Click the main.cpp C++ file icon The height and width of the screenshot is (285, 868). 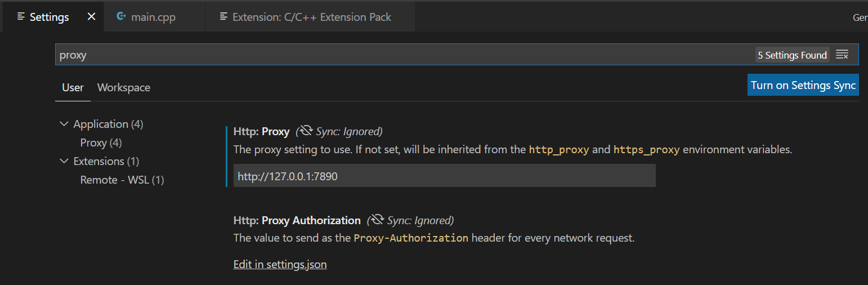121,17
